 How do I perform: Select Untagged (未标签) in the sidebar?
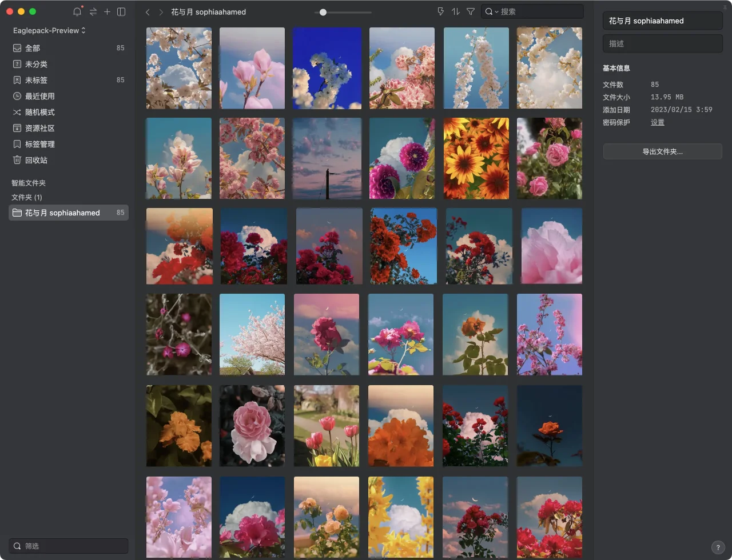(x=36, y=80)
